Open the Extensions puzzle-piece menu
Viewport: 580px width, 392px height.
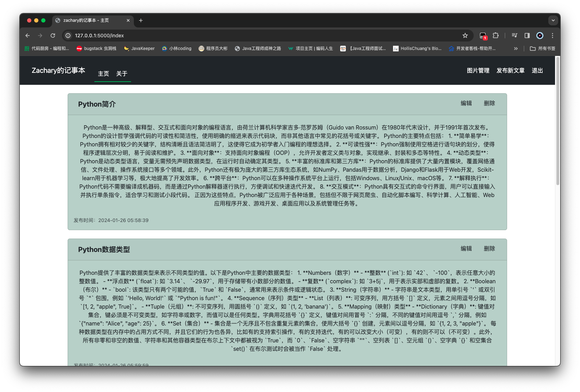tap(496, 36)
